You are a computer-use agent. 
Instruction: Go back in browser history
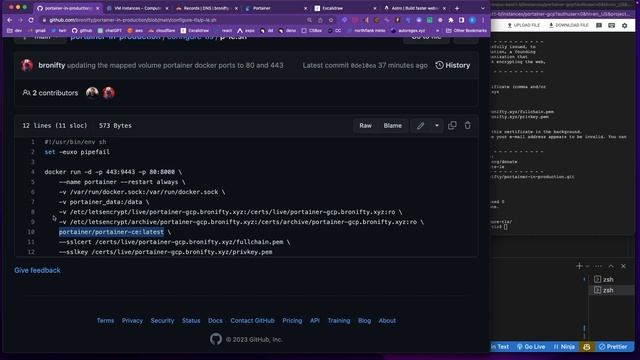coord(10,20)
